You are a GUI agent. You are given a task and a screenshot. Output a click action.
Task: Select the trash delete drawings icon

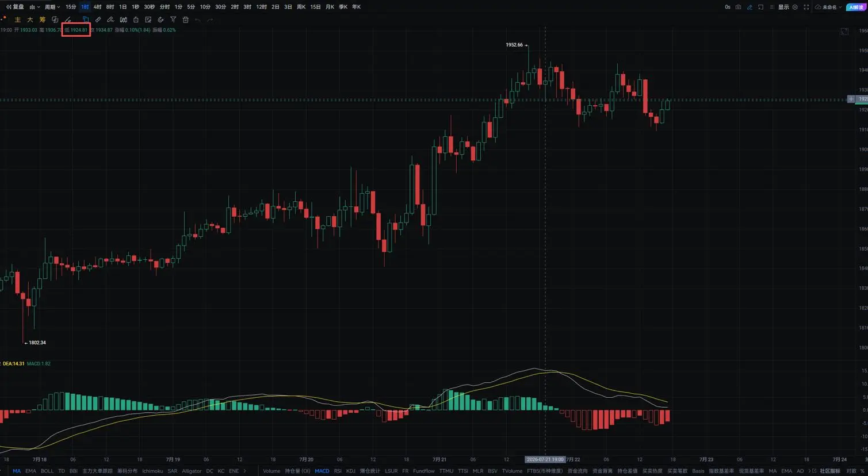pos(185,20)
